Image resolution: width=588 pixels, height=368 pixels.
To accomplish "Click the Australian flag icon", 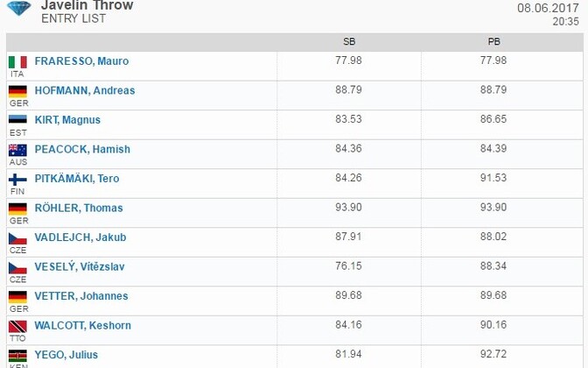I will 17,150.
